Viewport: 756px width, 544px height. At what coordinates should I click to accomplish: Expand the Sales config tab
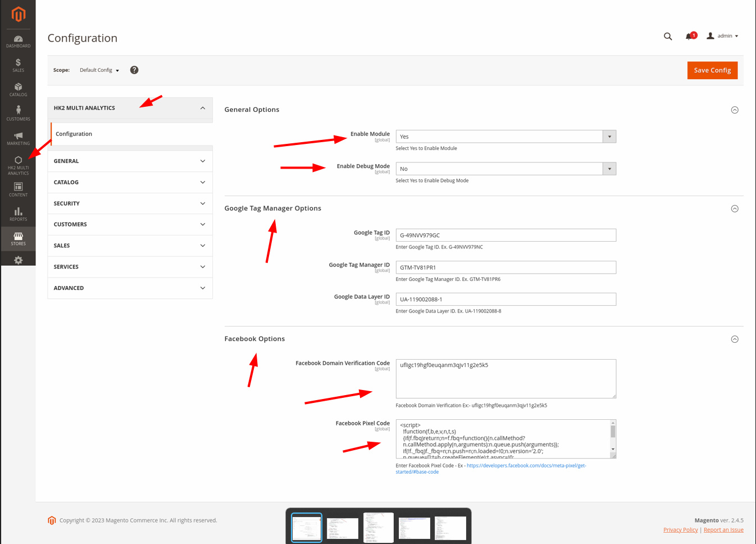point(130,246)
